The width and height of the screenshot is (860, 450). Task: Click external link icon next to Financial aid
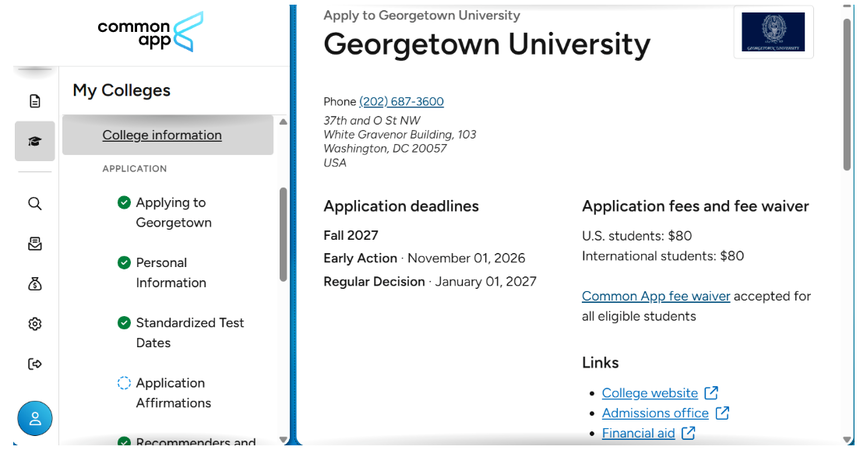click(x=688, y=433)
